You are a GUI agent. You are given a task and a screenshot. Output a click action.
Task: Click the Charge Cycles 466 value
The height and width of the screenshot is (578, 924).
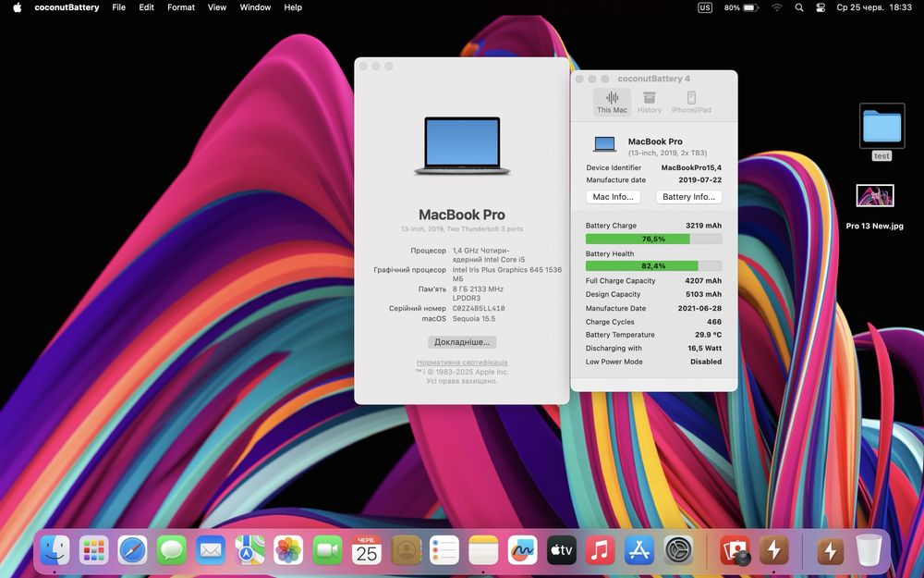714,322
